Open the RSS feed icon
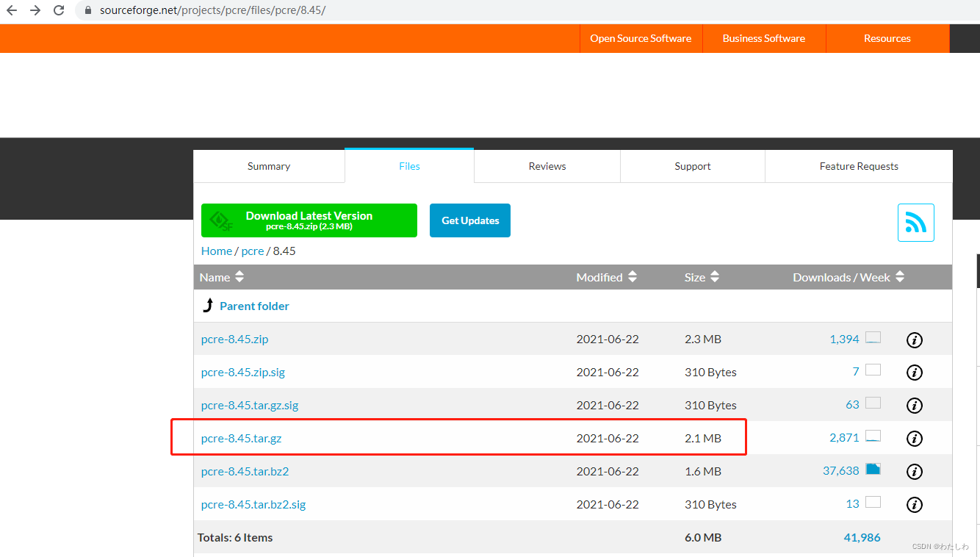The image size is (980, 557). pos(916,223)
